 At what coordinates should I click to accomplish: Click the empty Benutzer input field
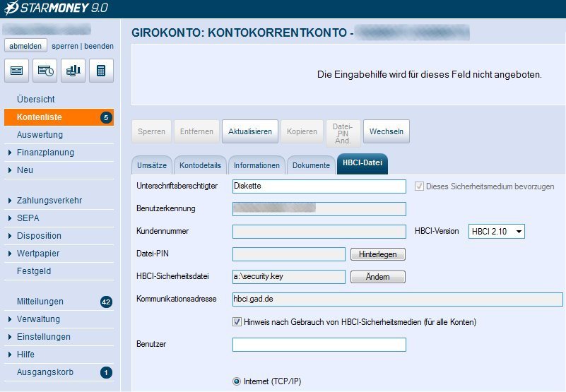coord(319,345)
